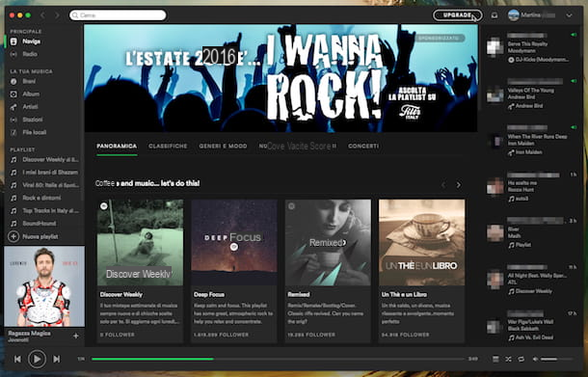Seek within the track progress bar
This screenshot has width=588, height=377.
(278, 359)
